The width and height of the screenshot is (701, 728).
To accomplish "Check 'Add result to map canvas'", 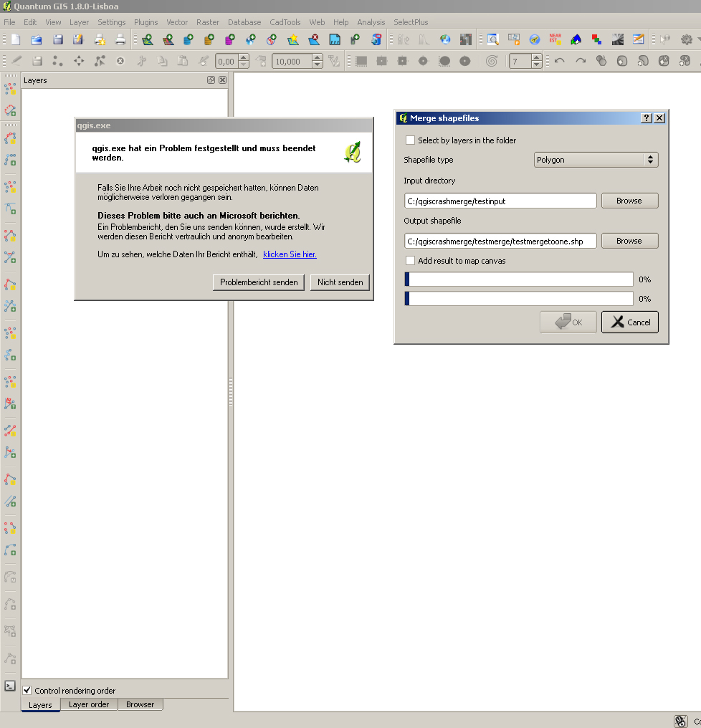I will click(x=411, y=261).
